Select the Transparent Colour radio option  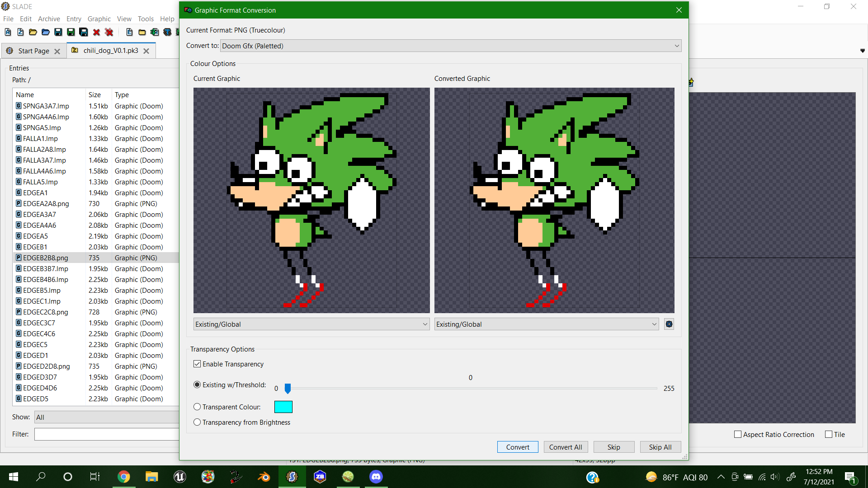pos(197,407)
